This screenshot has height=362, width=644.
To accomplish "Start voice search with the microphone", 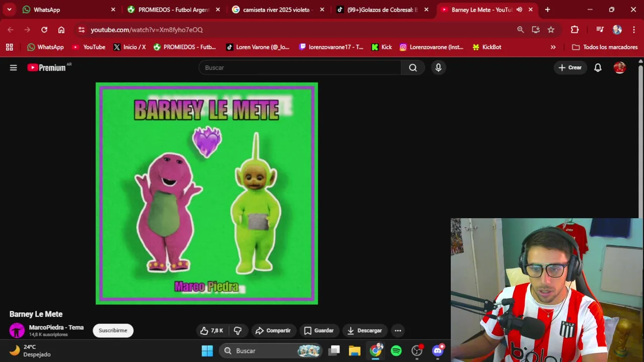I will coord(438,67).
